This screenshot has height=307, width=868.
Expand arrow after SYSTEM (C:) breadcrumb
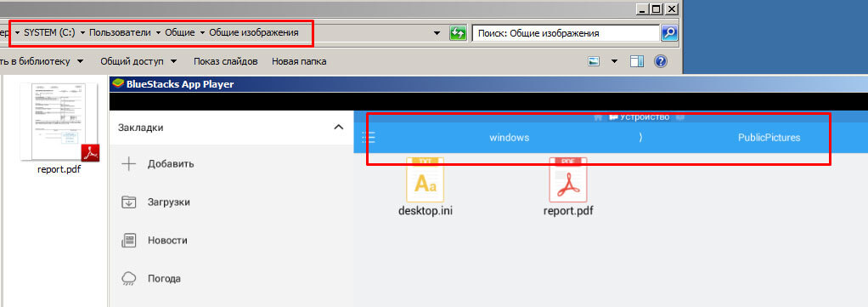[x=82, y=33]
